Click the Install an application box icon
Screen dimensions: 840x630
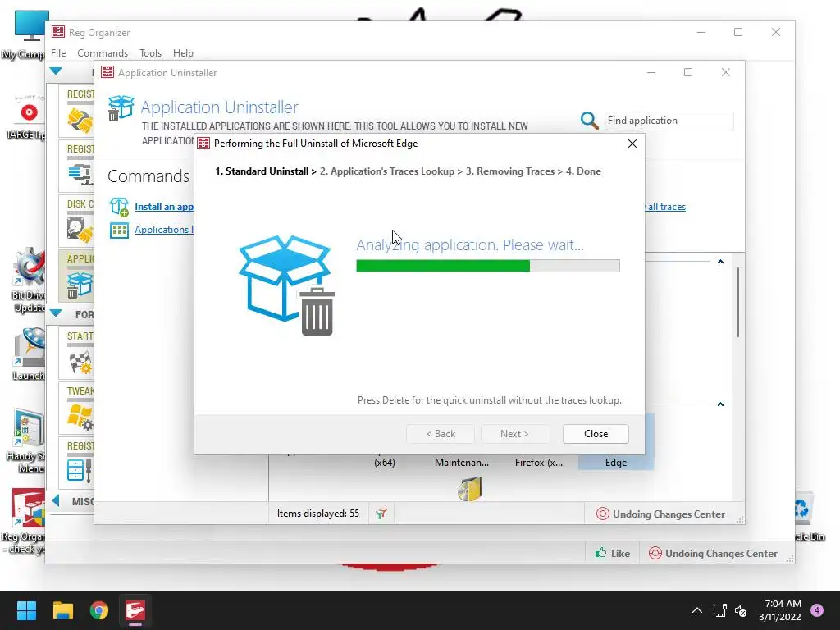point(119,206)
